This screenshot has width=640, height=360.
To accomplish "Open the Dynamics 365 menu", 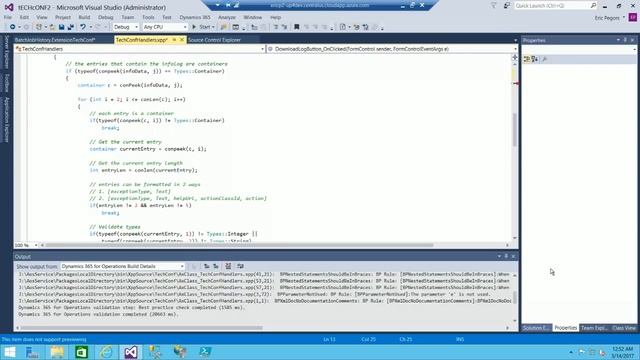I will tap(195, 18).
